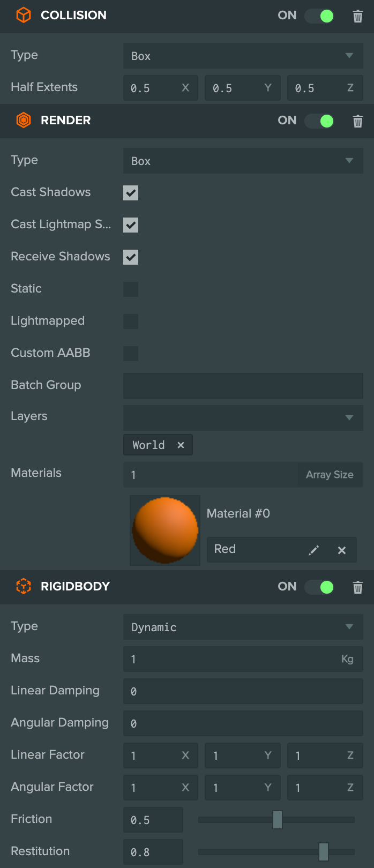Viewport: 374px width, 868px height.
Task: Click the Rigidbody component icon
Action: pos(24,587)
